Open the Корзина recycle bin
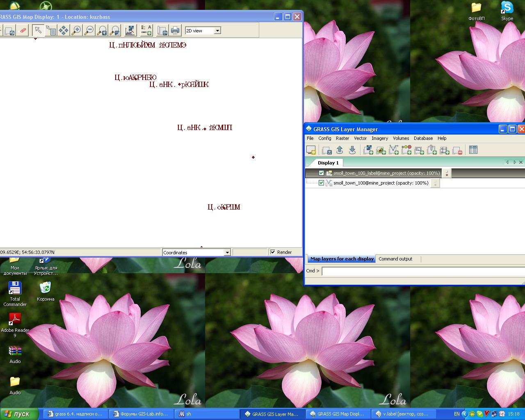Screen dimensions: 525x420 coord(46,291)
